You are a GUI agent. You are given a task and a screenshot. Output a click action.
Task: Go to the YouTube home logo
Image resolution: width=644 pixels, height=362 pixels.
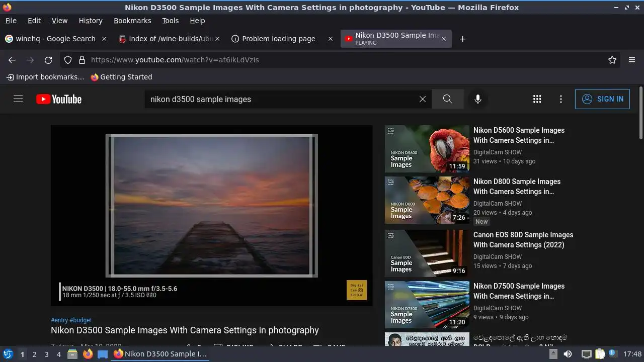(59, 99)
